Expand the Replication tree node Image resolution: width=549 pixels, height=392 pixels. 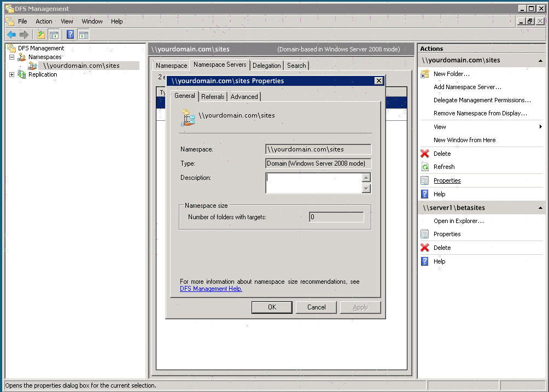pyautogui.click(x=11, y=74)
